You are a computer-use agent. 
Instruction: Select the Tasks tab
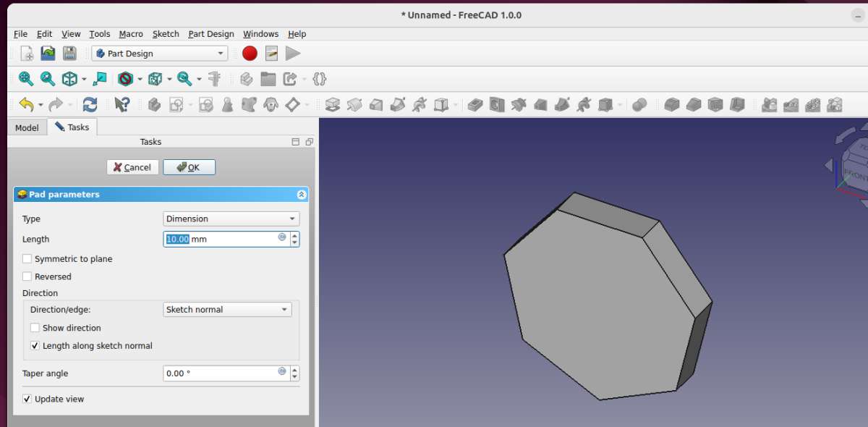72,127
